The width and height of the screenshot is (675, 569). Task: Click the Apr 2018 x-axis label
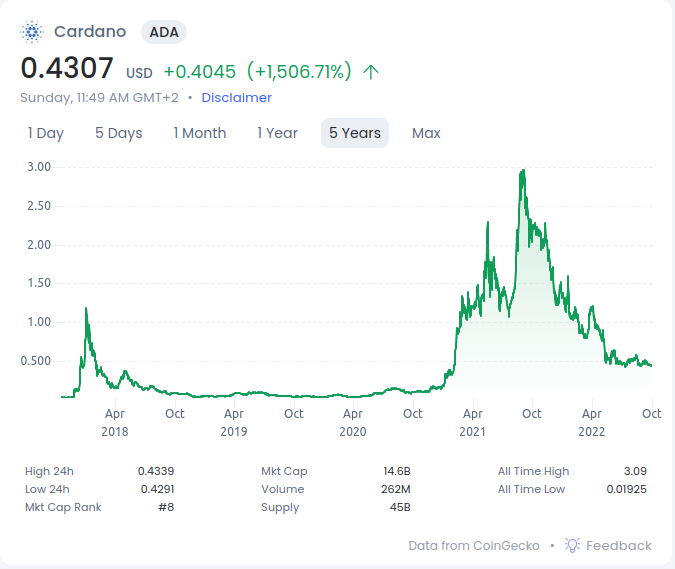[115, 423]
